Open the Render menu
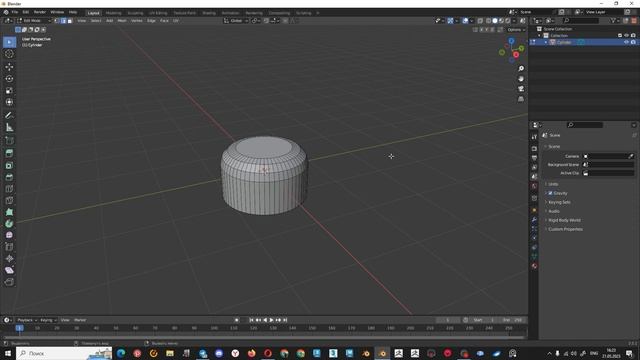 40,12
